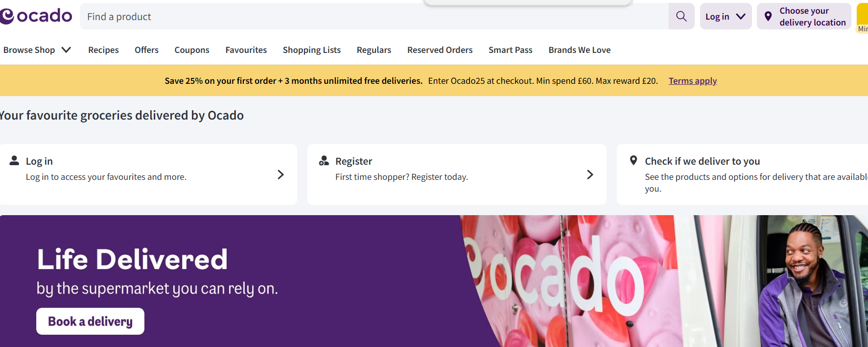Click the delivery location pin icon
Image resolution: width=868 pixels, height=347 pixels.
(x=768, y=16)
